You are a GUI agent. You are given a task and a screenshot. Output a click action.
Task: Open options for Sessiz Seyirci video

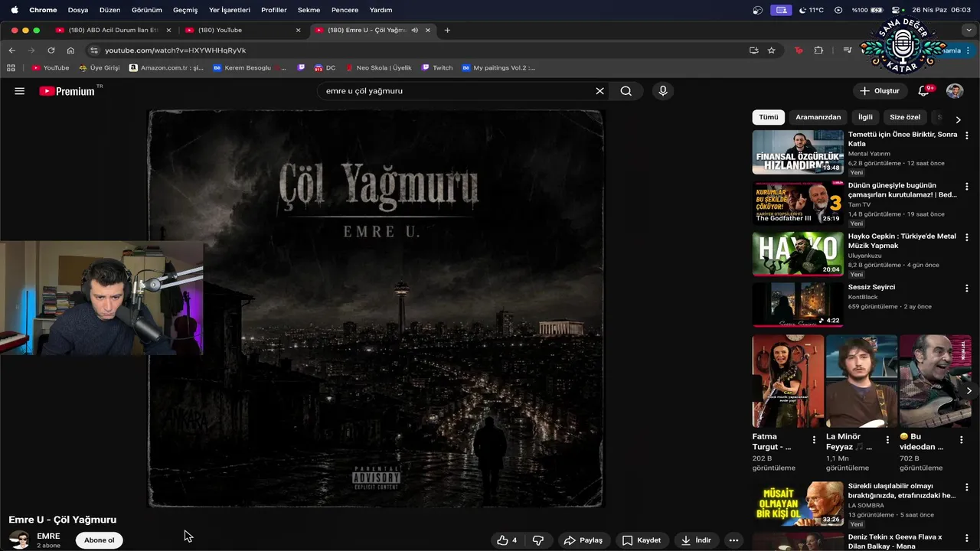click(966, 289)
